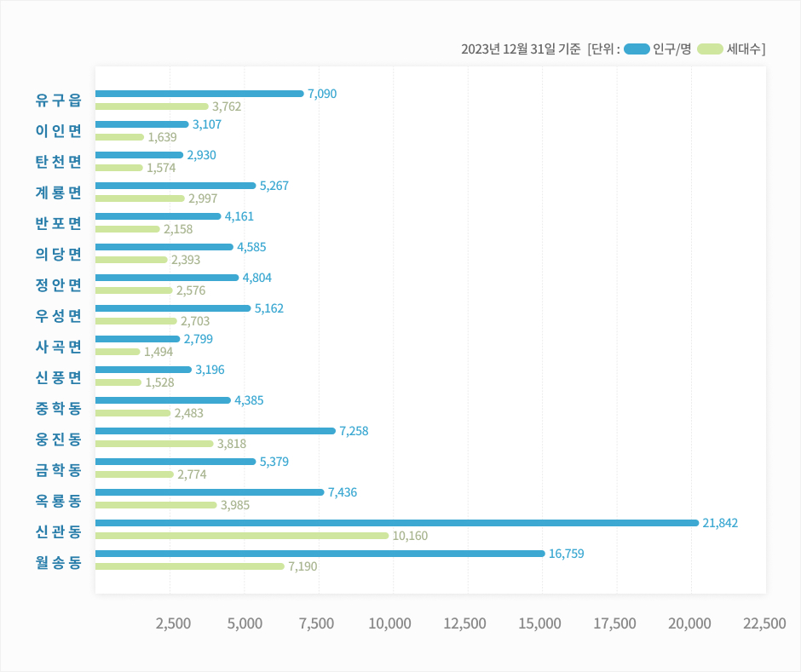Select the 신관동 green household bar

tap(241, 536)
